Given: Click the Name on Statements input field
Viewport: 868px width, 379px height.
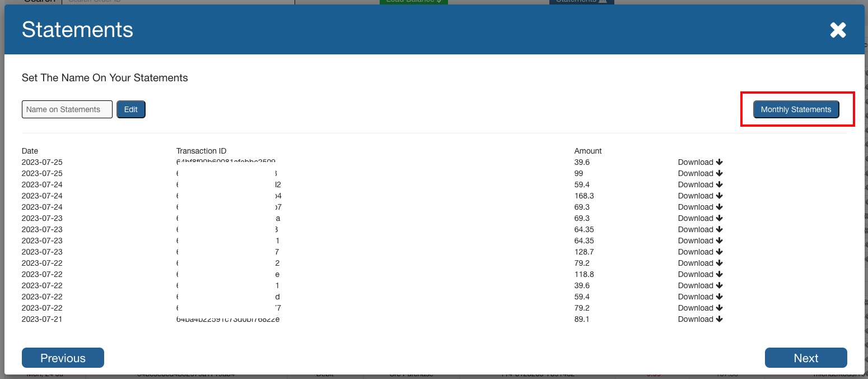Looking at the screenshot, I should pos(67,109).
